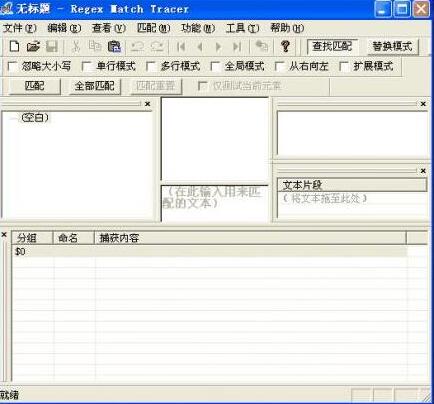Switch to 替换模式 button
Viewport: 434px width, 404px height.
392,46
